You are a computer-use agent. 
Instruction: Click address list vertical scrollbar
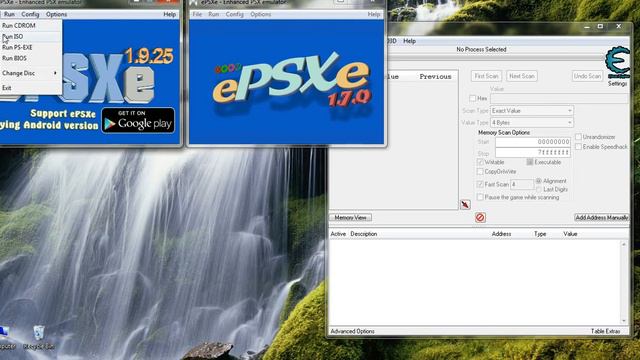click(x=624, y=282)
